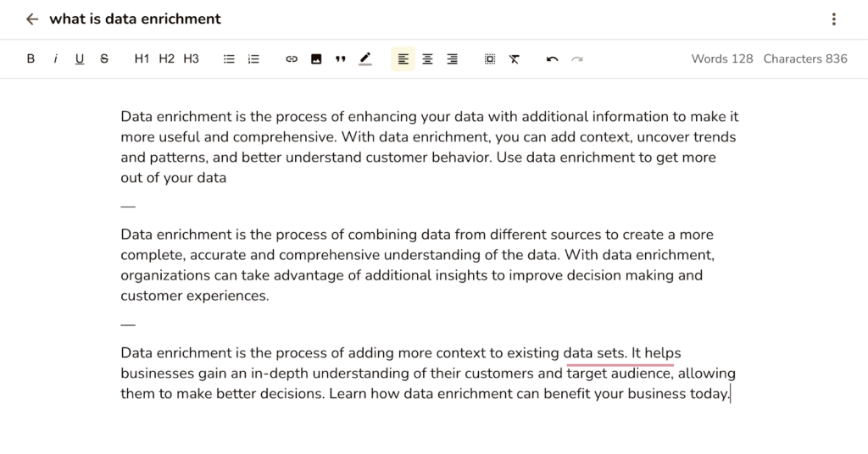Clear text formatting
Viewport: 868px width, 454px height.
[515, 59]
